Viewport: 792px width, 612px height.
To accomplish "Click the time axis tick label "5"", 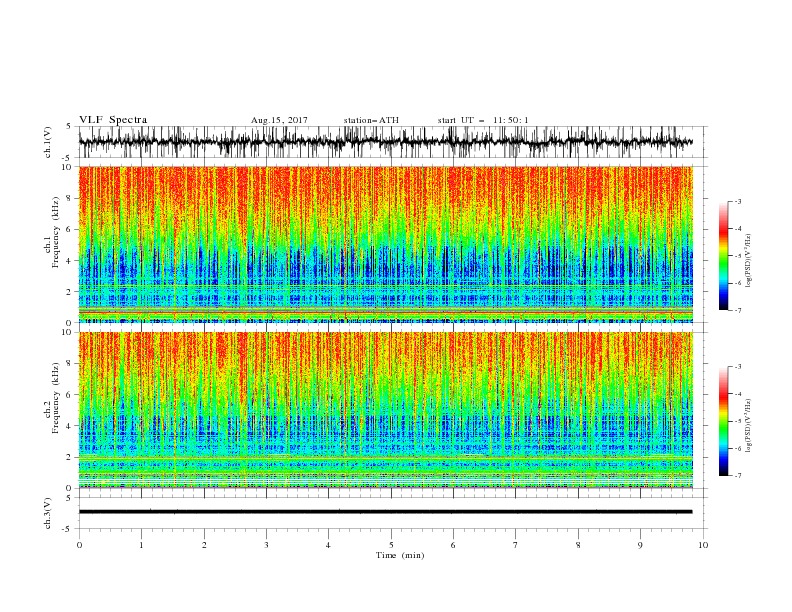I will [x=391, y=545].
